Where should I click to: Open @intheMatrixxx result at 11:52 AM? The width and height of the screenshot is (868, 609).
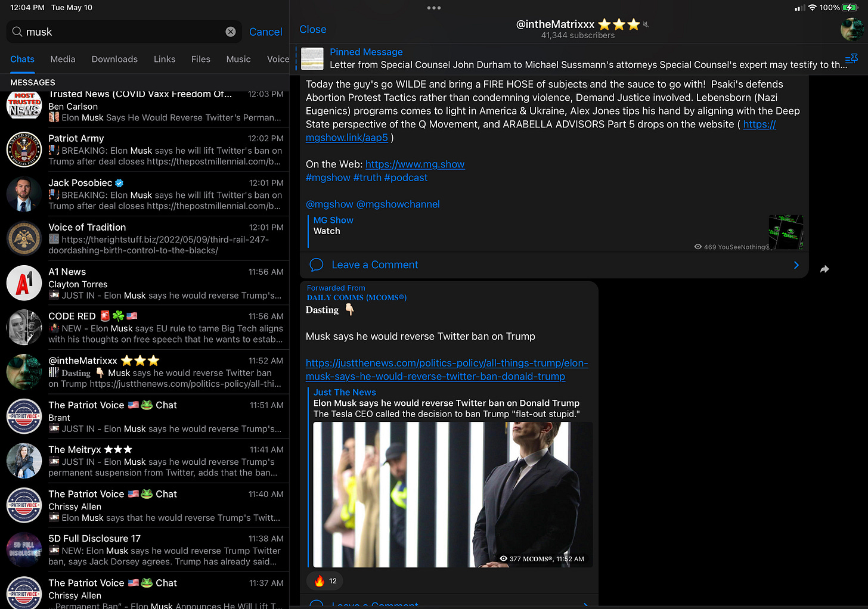click(144, 372)
